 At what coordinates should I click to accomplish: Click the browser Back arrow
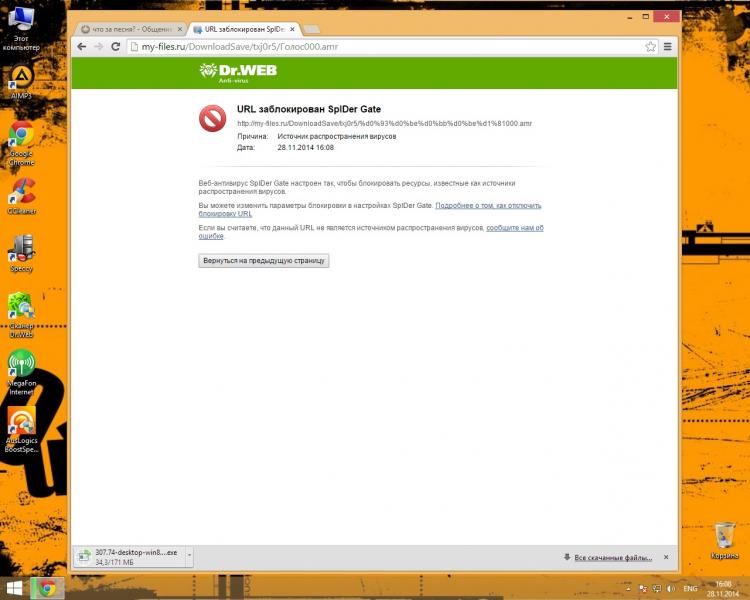[82, 46]
